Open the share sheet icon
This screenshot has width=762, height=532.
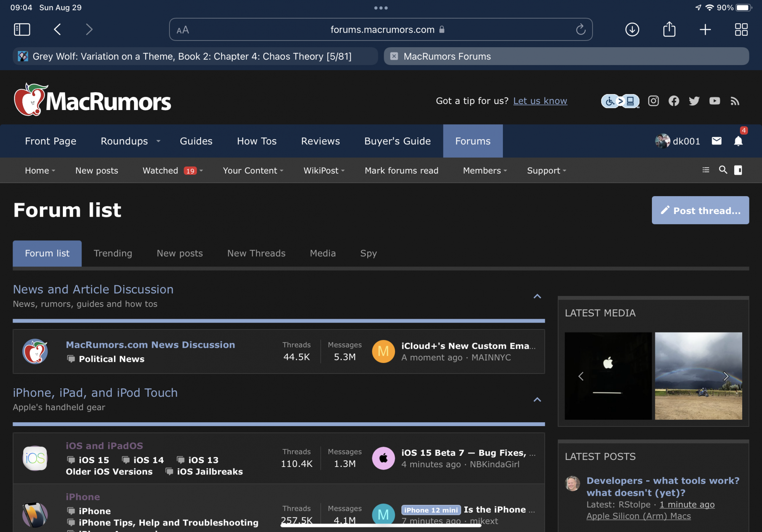[669, 29]
